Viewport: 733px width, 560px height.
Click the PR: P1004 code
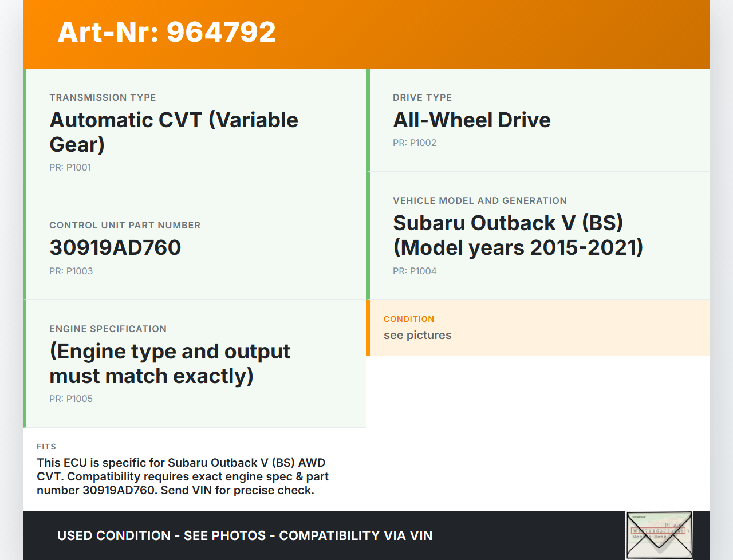tap(414, 271)
